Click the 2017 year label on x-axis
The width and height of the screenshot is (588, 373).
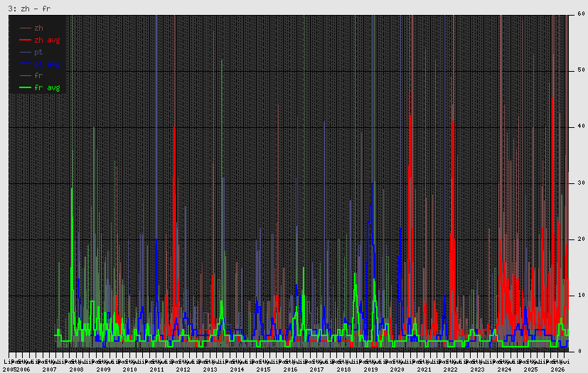tap(316, 369)
